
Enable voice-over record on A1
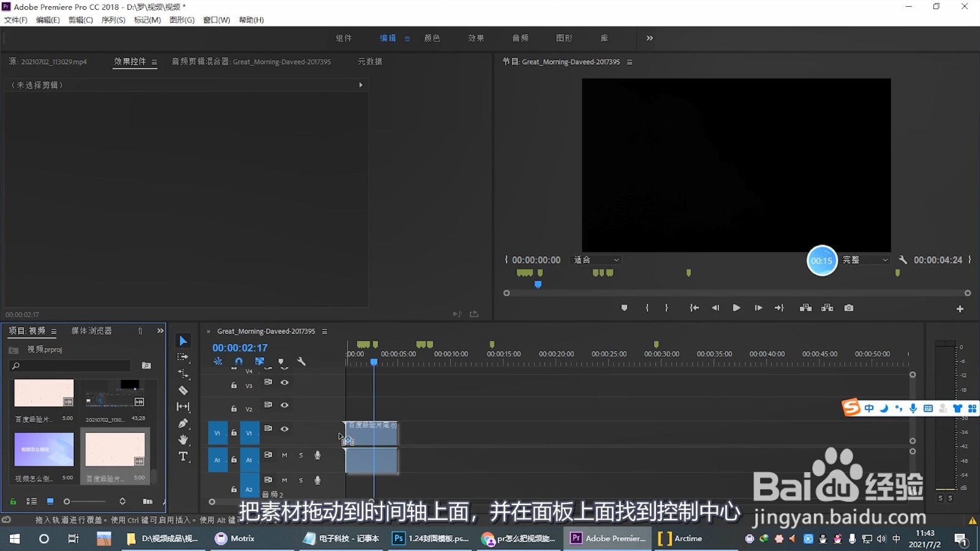point(317,455)
